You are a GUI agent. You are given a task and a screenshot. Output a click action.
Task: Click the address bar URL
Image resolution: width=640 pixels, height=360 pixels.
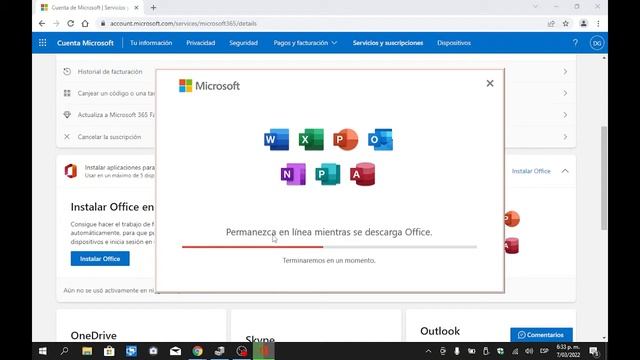pos(183,24)
